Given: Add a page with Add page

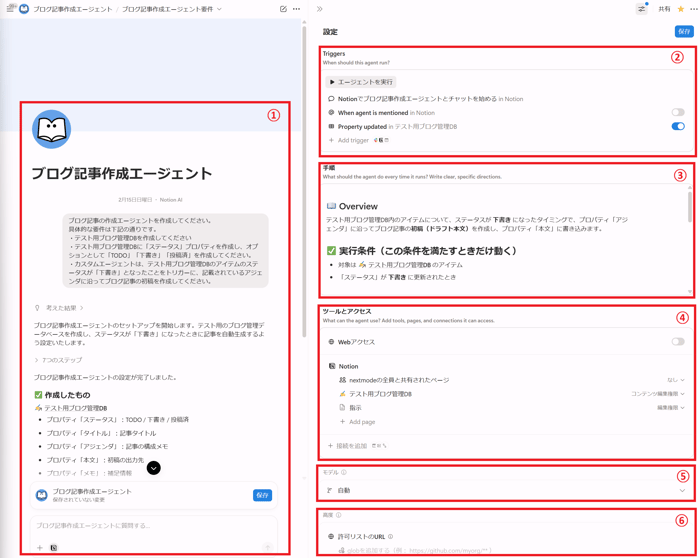Looking at the screenshot, I should (x=358, y=422).
